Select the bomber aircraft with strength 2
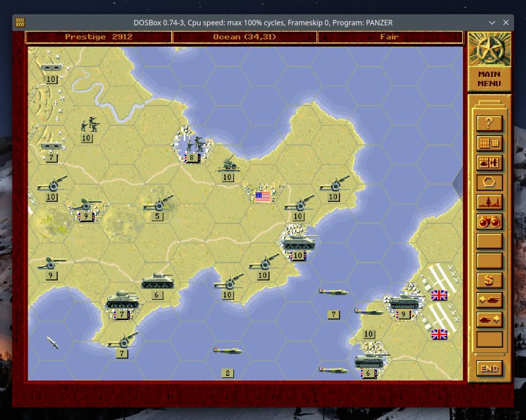526x420 pixels. [227, 352]
